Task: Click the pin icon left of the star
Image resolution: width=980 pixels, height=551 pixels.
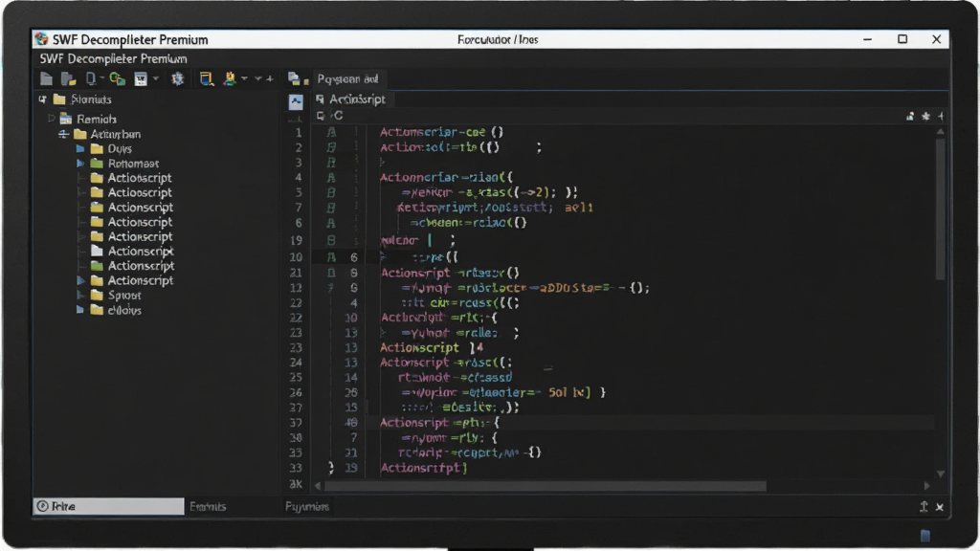Action: click(910, 116)
